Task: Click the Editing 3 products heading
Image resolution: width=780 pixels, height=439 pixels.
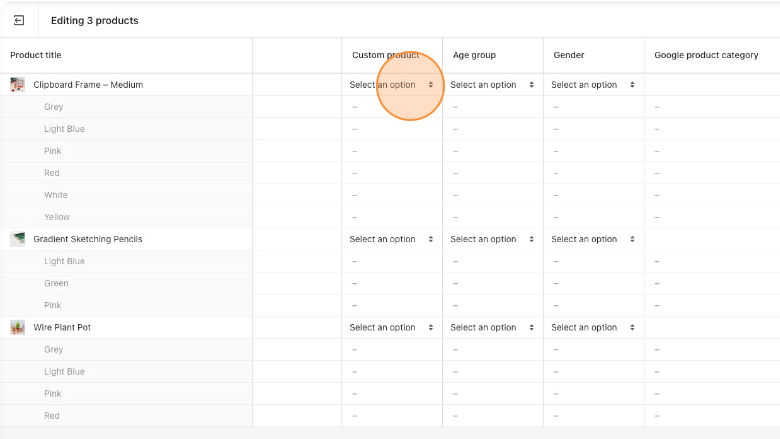Action: click(95, 20)
